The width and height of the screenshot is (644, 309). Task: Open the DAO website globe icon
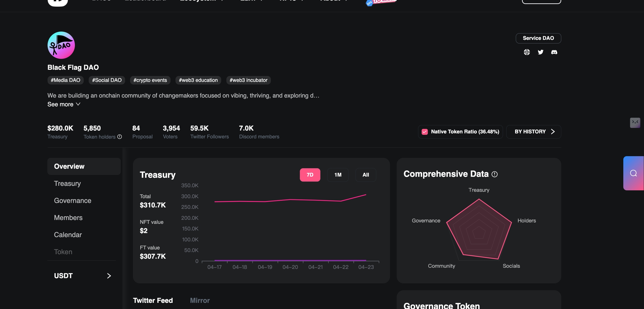click(527, 52)
